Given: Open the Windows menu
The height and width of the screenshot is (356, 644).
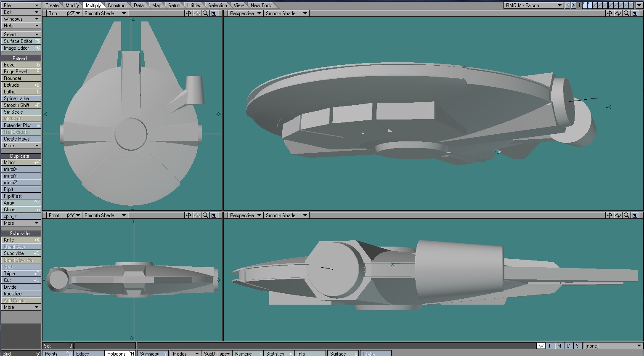Looking at the screenshot, I should click(21, 19).
